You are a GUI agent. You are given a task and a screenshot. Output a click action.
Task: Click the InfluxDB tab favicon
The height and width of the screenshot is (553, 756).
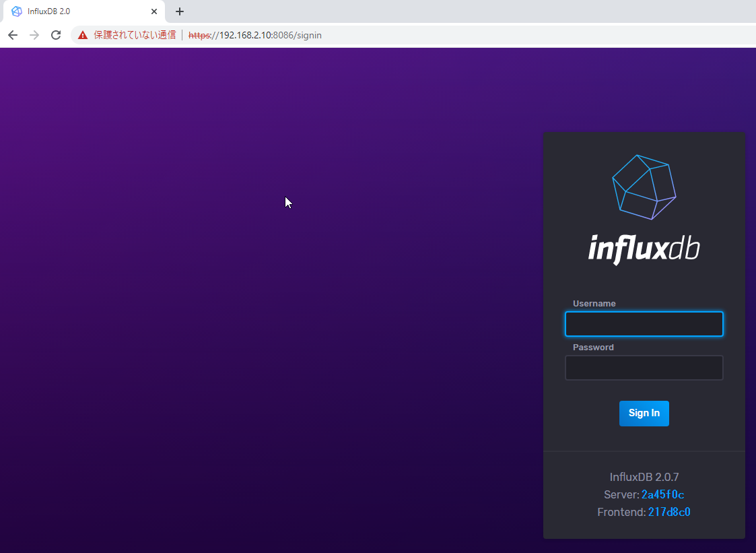tap(16, 11)
